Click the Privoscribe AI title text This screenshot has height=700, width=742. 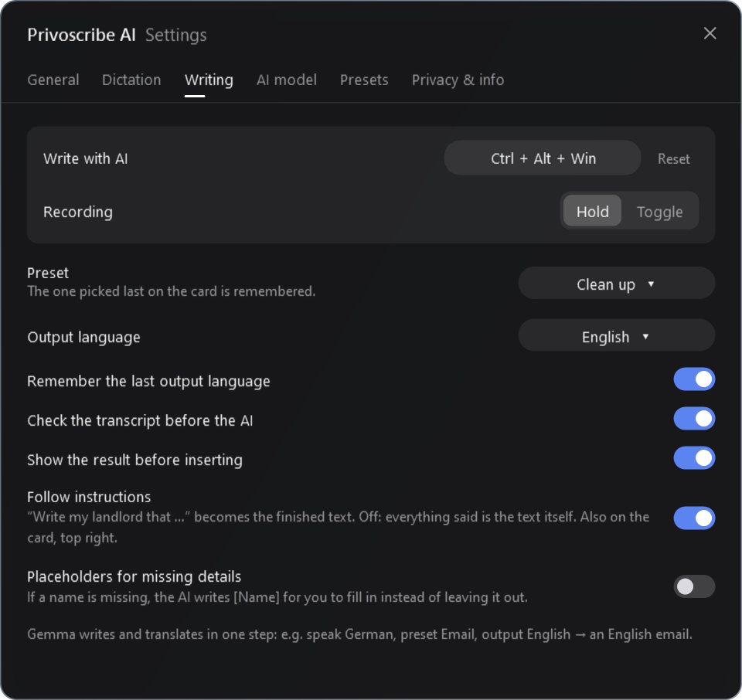click(x=81, y=35)
